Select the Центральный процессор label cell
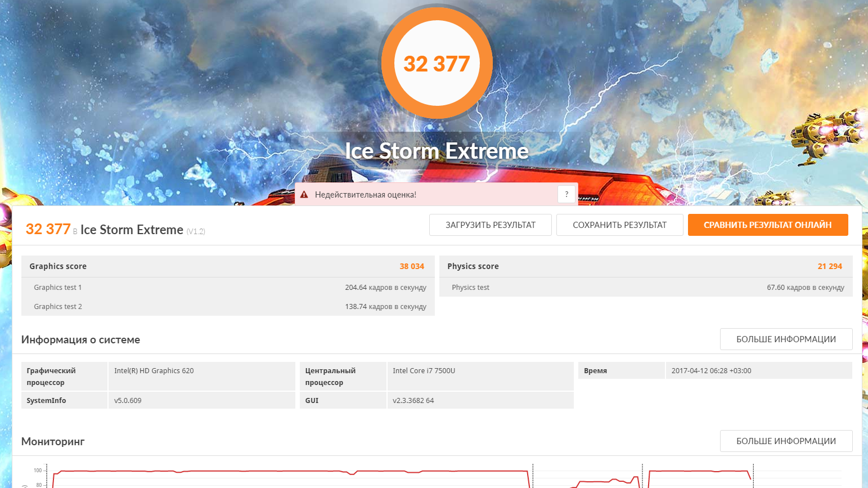This screenshot has height=488, width=868. point(343,377)
